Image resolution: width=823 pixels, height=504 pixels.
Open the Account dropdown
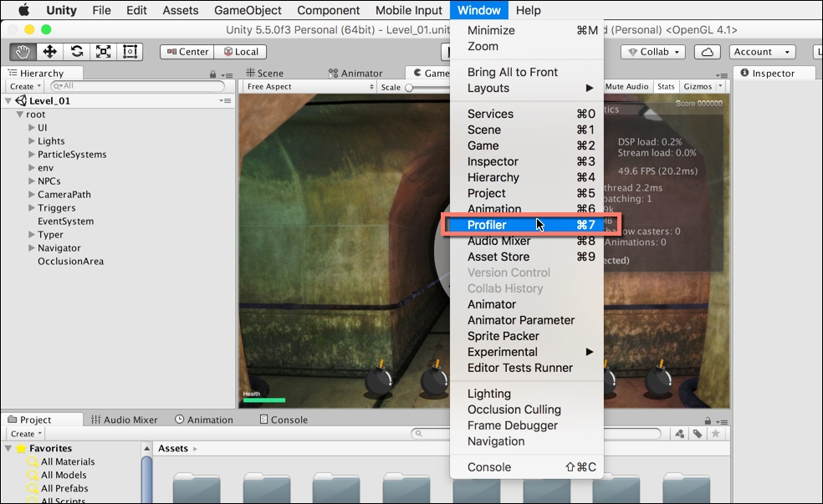click(762, 52)
